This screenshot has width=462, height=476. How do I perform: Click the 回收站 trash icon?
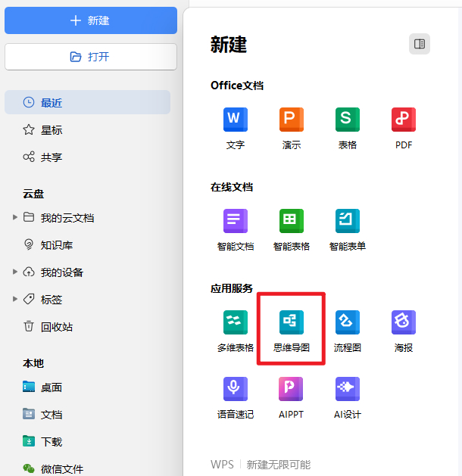29,326
